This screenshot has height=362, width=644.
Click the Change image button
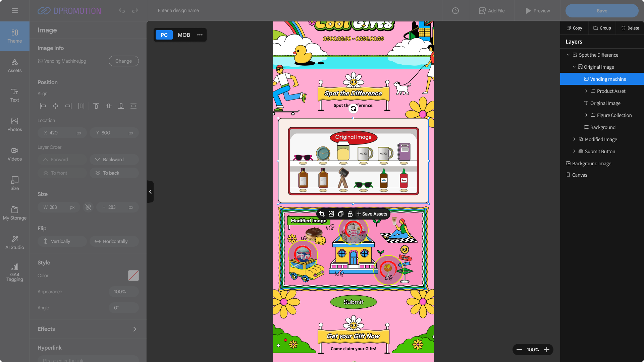point(123,61)
